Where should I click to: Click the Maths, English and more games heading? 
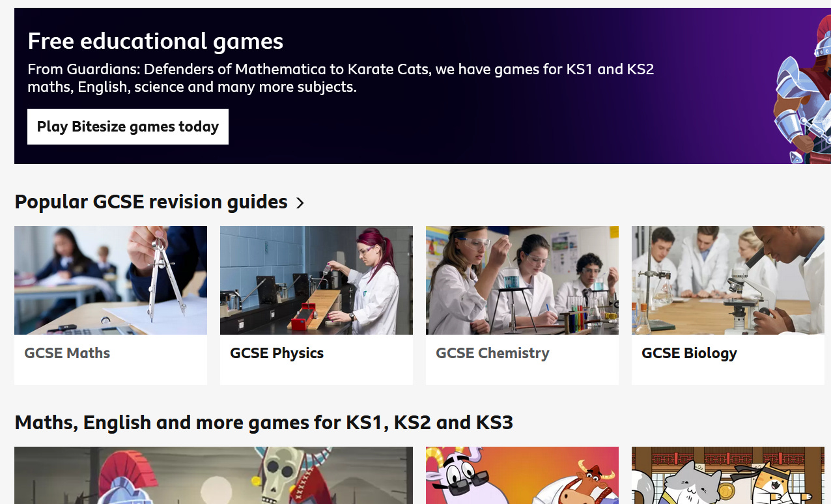pyautogui.click(x=264, y=423)
